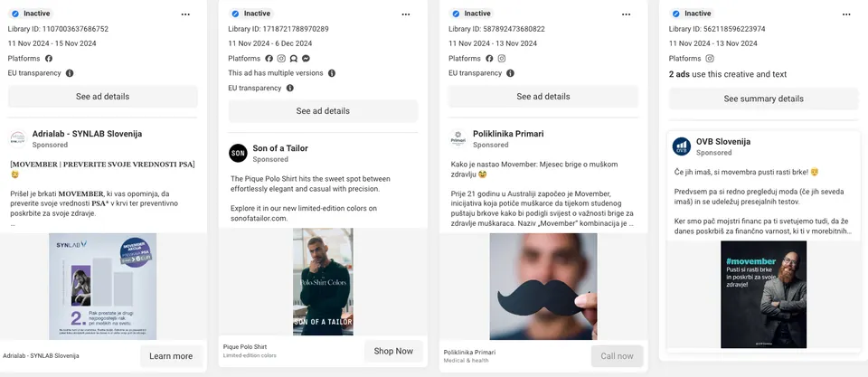Screen dimensions: 868x377
Task: Click the Call now button
Action: pos(618,356)
